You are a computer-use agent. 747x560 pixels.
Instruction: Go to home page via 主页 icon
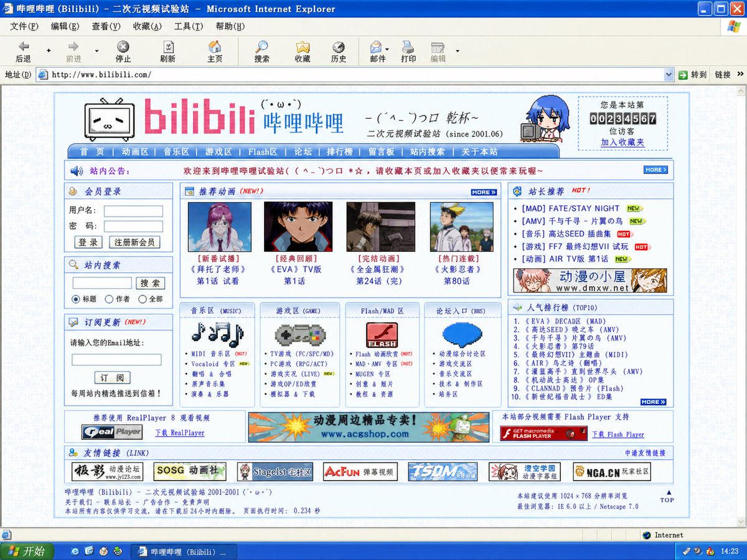point(215,47)
